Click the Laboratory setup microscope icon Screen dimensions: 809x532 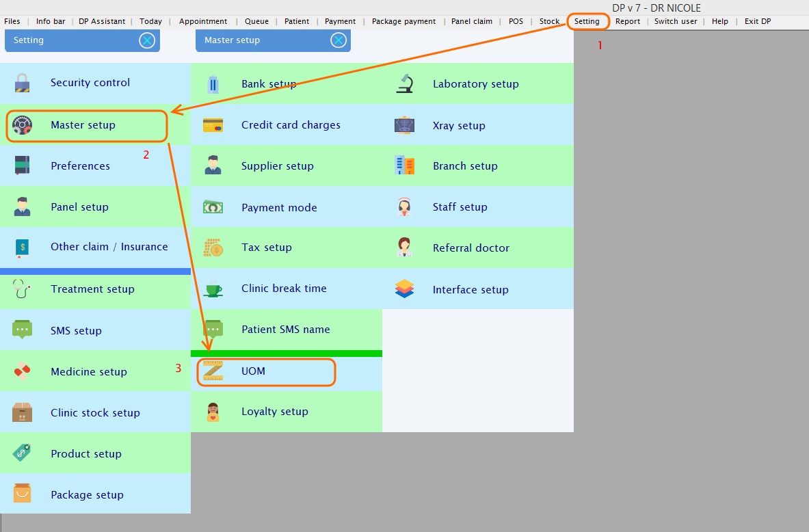[404, 83]
